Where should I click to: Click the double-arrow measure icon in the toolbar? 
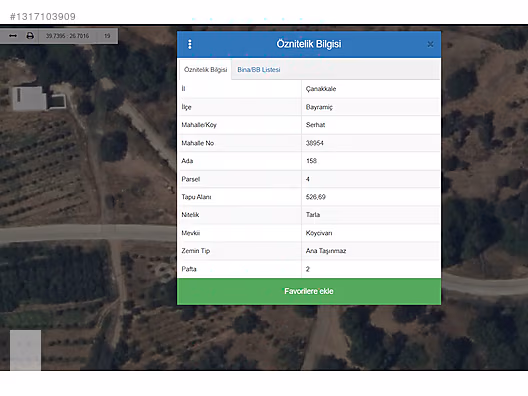click(13, 36)
